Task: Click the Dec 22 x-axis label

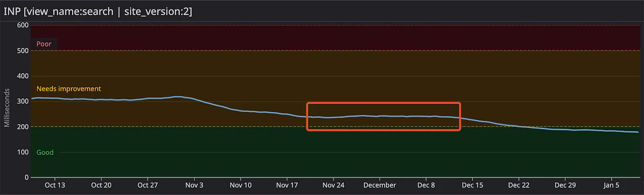Action: (x=518, y=185)
